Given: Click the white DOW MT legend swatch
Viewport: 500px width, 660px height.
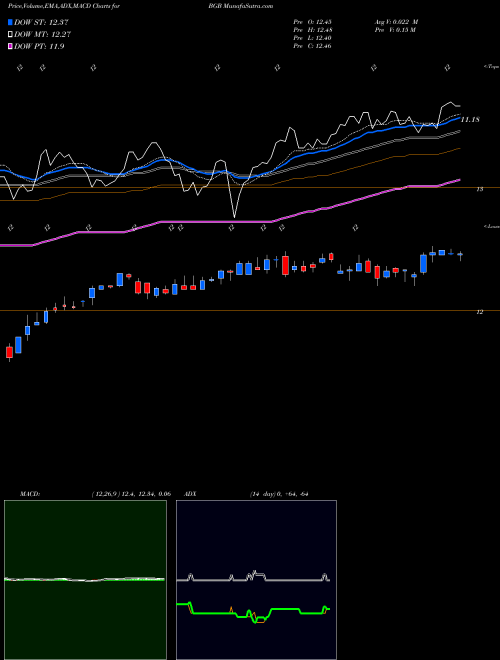Looking at the screenshot, I should point(11,35).
